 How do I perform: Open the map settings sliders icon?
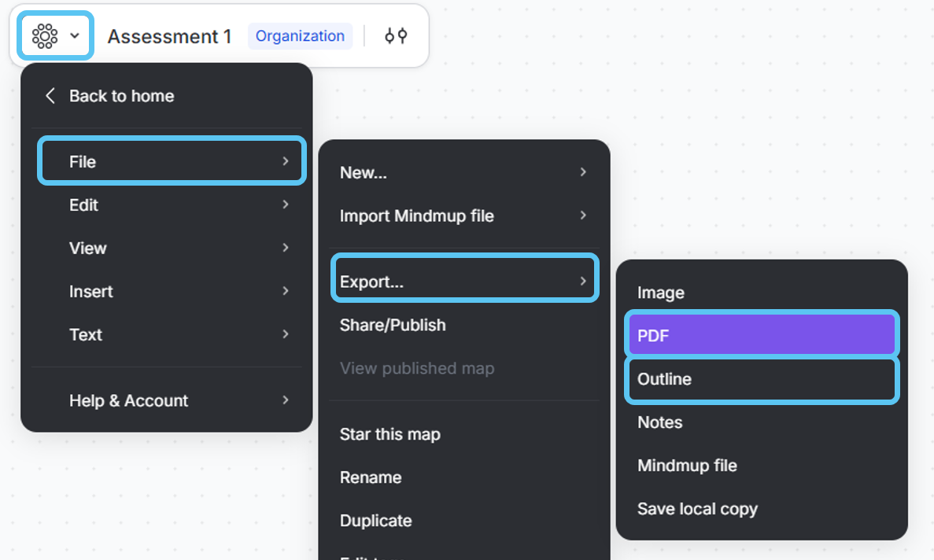pos(396,36)
